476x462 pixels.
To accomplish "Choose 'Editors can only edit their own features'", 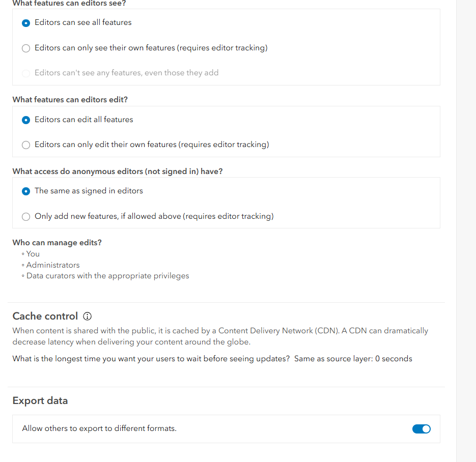I will click(x=26, y=145).
